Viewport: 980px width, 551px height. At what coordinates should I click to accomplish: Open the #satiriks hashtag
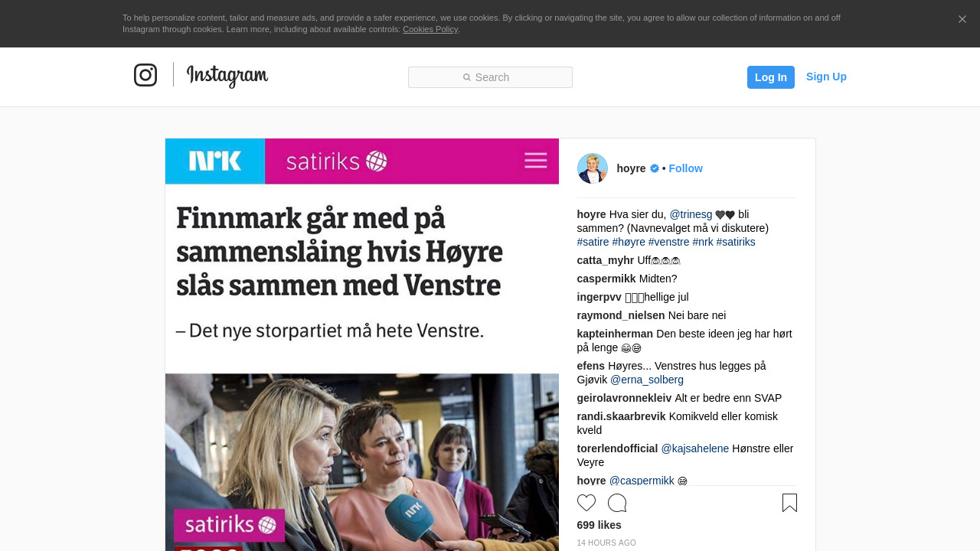point(736,242)
